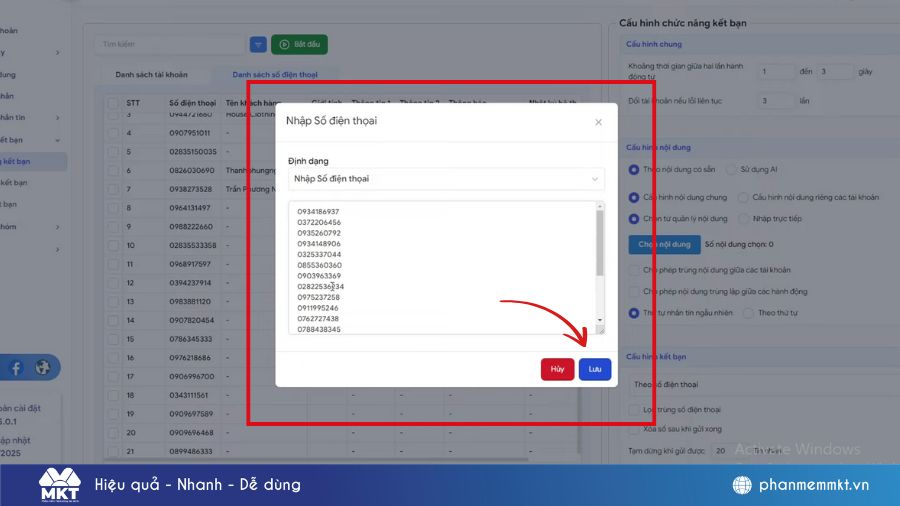Close the Nhập Số điện thoại dialog

click(598, 122)
